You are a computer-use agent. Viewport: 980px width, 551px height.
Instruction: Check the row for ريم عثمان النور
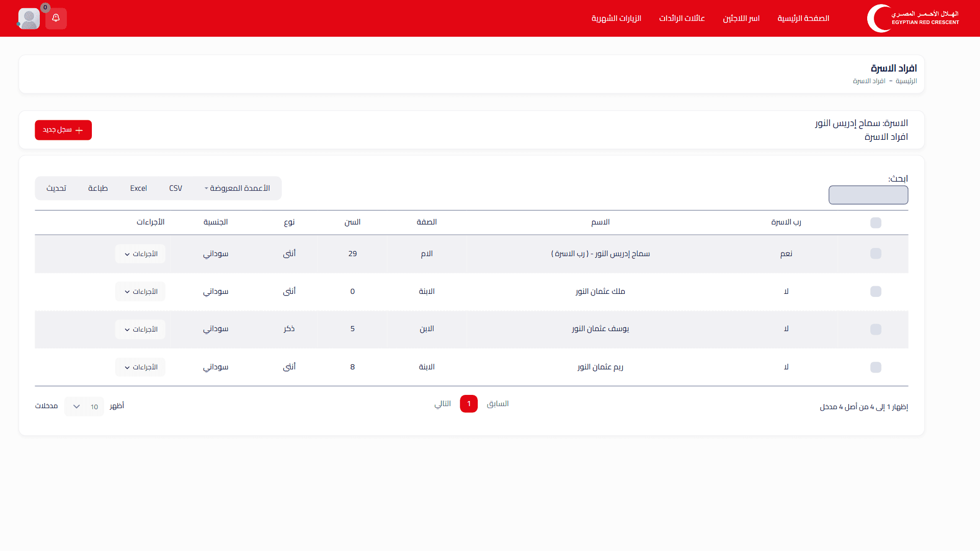pos(876,367)
